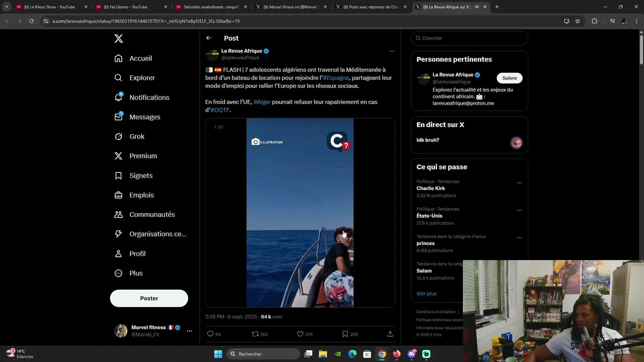
Task: Mute audio on La Revue Afrique tab
Action: [x=476, y=7]
